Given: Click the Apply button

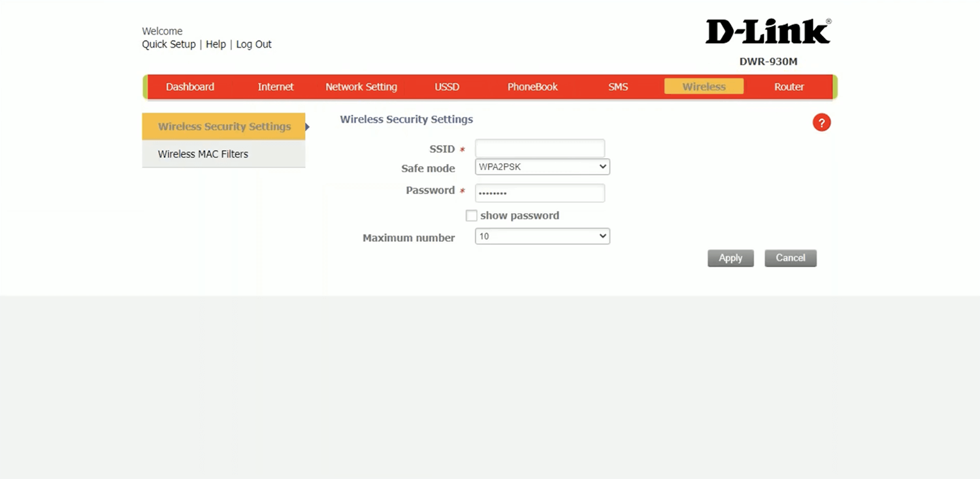Looking at the screenshot, I should point(730,258).
